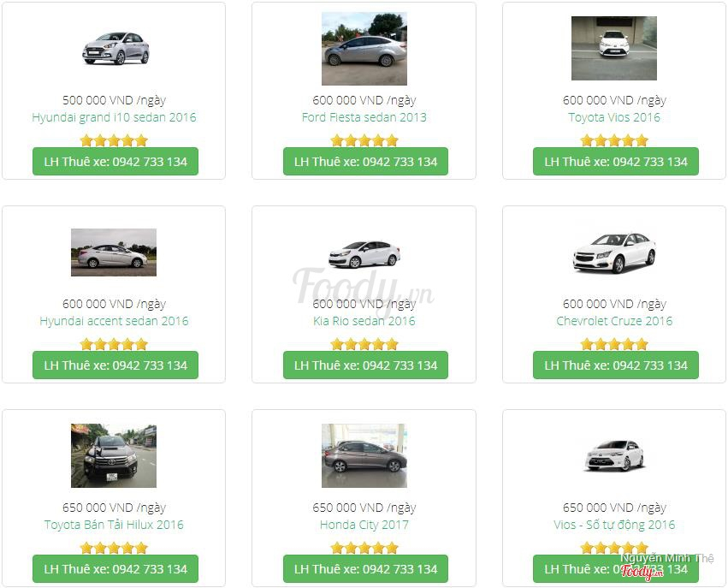Open the Hyundai grand i10 car thumbnail
Screen dimensions: 728x588
(116, 48)
